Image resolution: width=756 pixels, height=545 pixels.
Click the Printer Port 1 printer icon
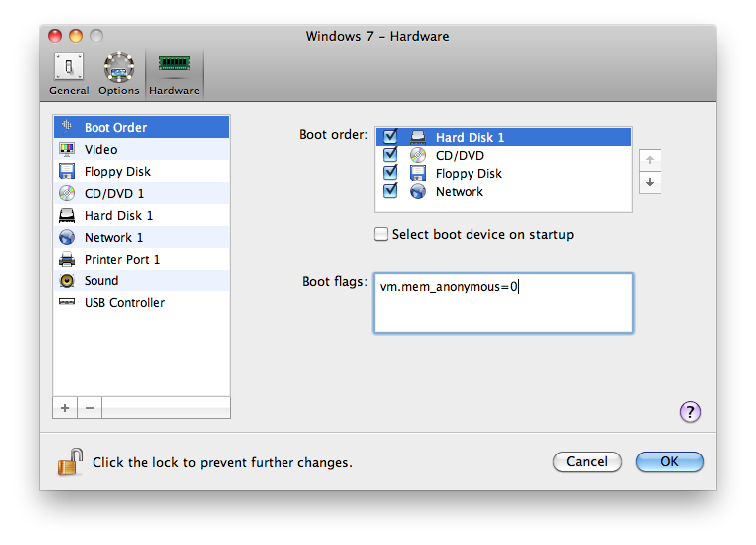click(x=67, y=260)
